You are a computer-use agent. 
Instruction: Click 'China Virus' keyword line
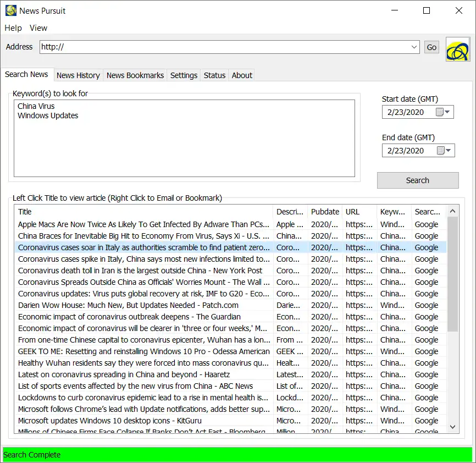point(36,106)
